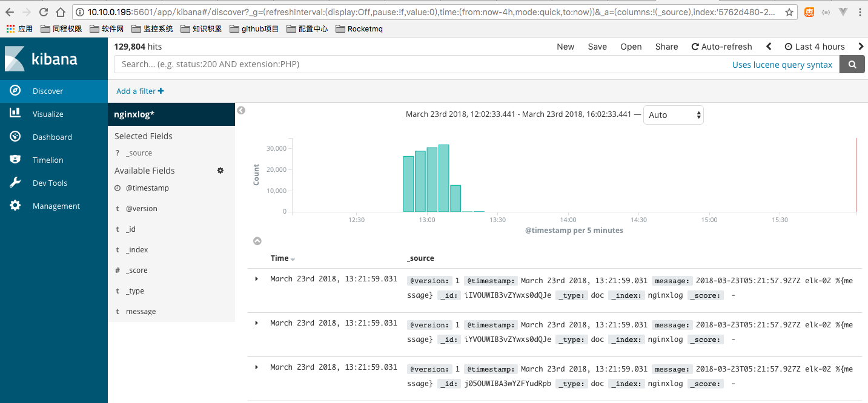Screen dimensions: 868x403
Task: Open 监控系统 bookmark folder
Action: click(152, 28)
